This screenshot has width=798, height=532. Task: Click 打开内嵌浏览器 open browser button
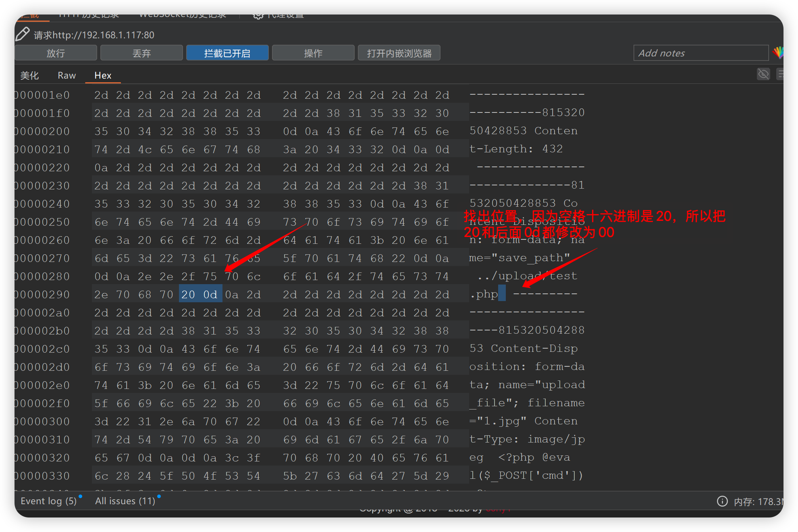point(399,53)
